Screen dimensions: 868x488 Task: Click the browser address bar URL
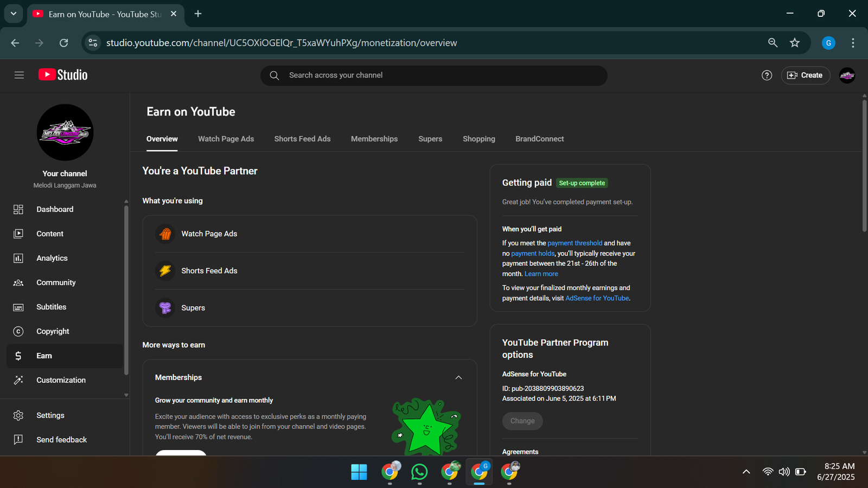[x=282, y=43]
